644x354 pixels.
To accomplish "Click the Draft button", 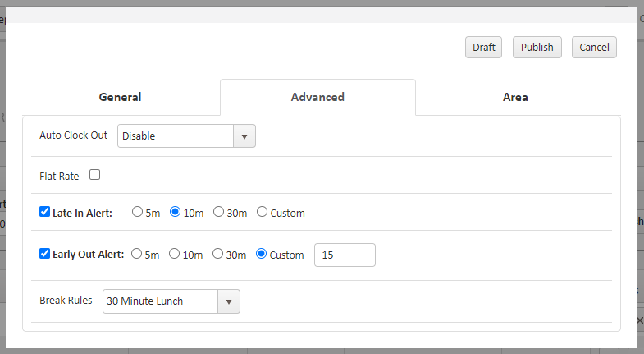I will tap(484, 48).
